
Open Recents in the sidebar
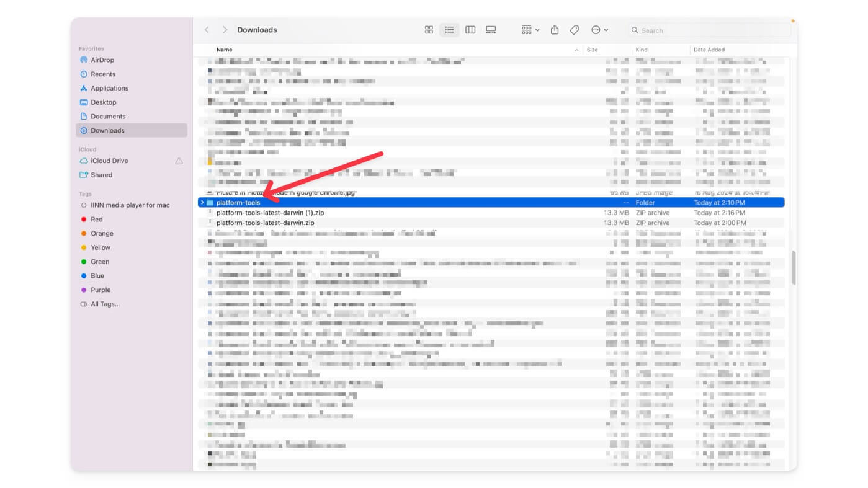(132, 74)
